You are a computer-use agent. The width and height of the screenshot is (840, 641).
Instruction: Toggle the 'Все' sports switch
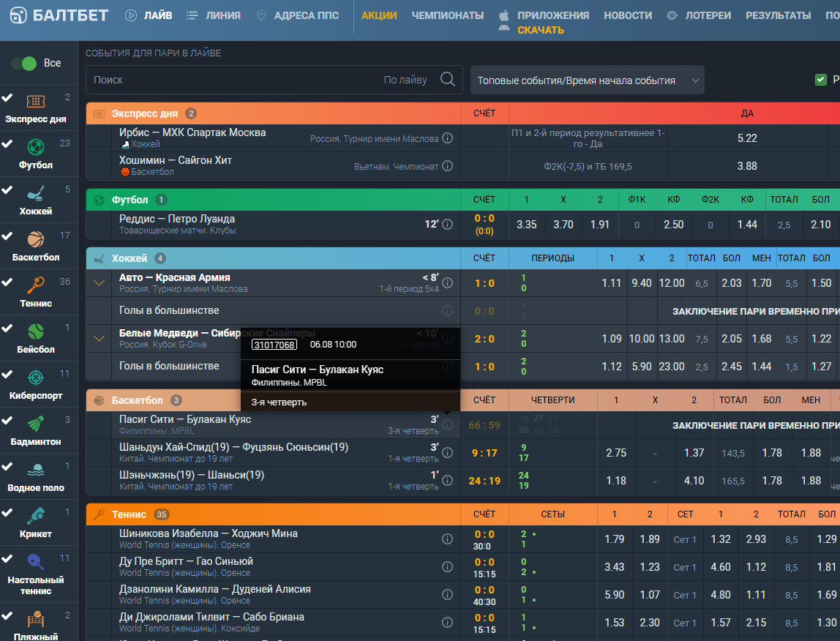tap(24, 63)
